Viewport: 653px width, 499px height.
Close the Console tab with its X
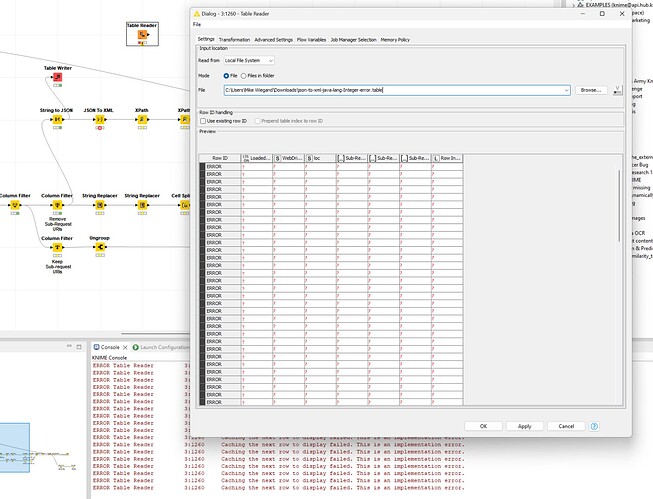[x=125, y=347]
